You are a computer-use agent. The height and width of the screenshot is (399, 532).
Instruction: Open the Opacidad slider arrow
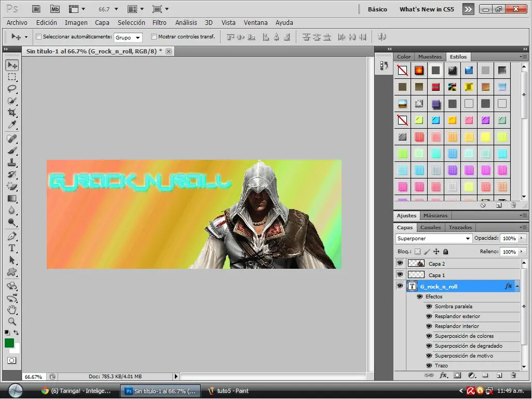[x=522, y=238]
